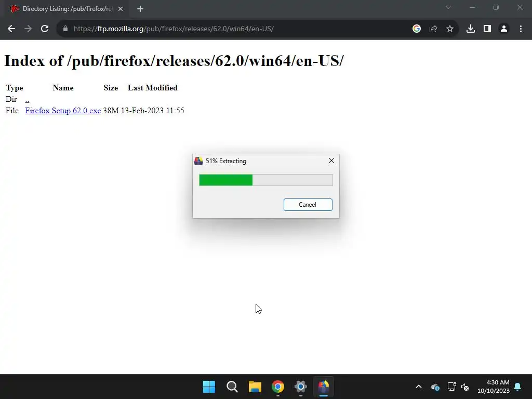Click the 'Name' column header
The height and width of the screenshot is (399, 532).
pyautogui.click(x=63, y=88)
